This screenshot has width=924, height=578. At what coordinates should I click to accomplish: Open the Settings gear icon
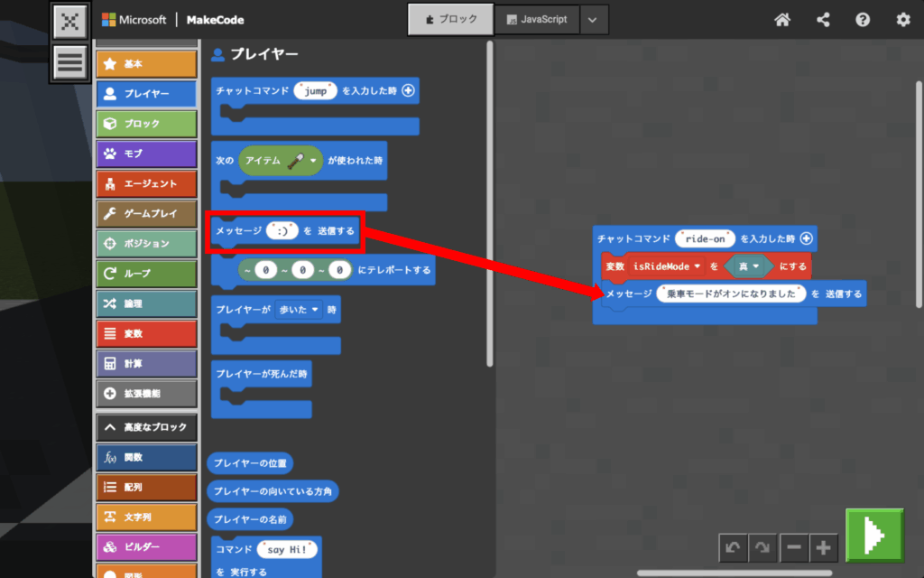(902, 20)
